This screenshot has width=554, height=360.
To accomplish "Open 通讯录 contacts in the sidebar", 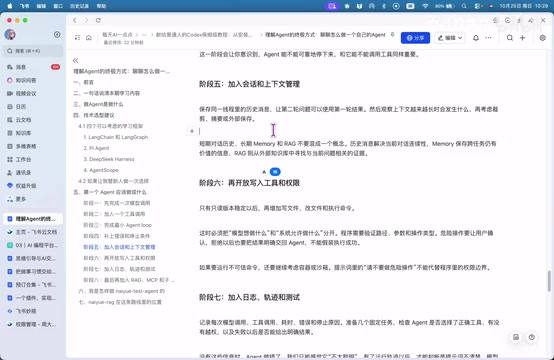I will (33, 172).
